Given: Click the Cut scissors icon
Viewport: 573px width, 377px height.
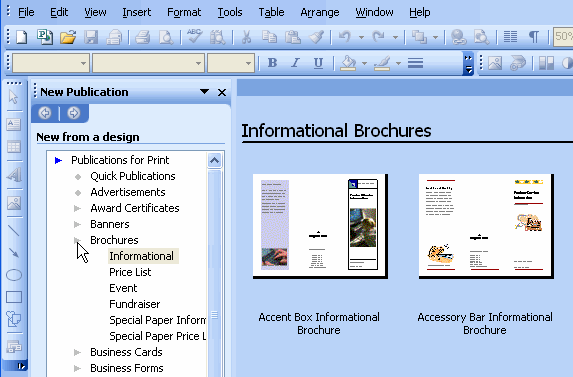Looking at the screenshot, I should (x=246, y=37).
